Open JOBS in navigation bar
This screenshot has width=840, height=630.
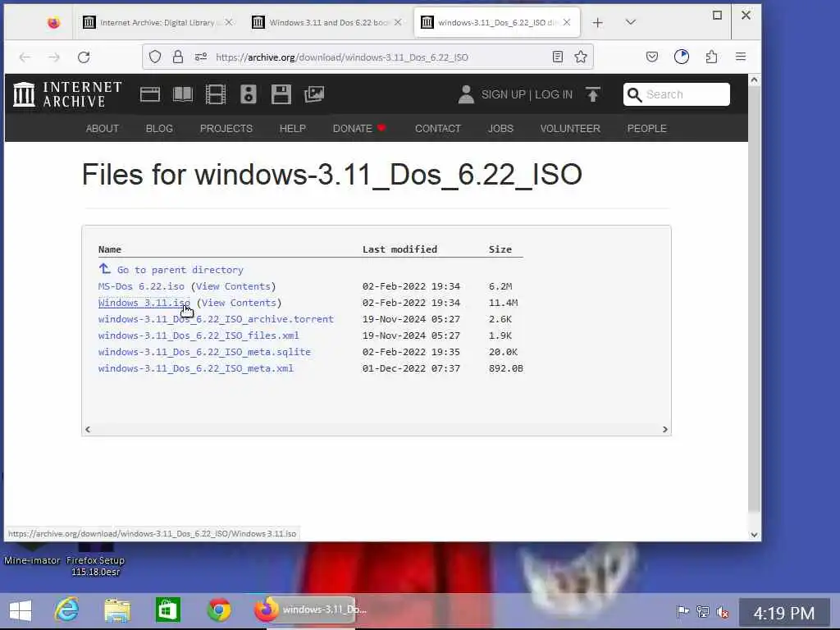click(x=500, y=129)
